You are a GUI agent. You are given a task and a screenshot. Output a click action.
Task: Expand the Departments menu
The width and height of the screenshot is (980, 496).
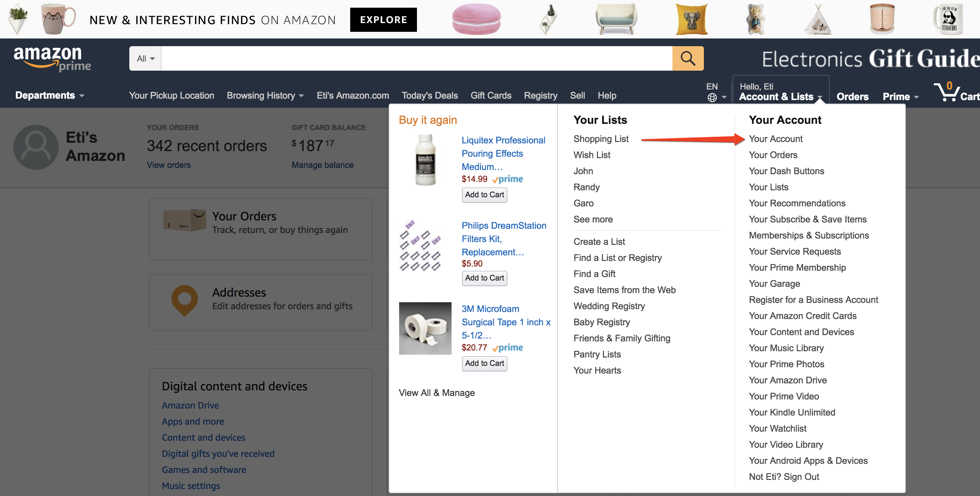tap(50, 95)
